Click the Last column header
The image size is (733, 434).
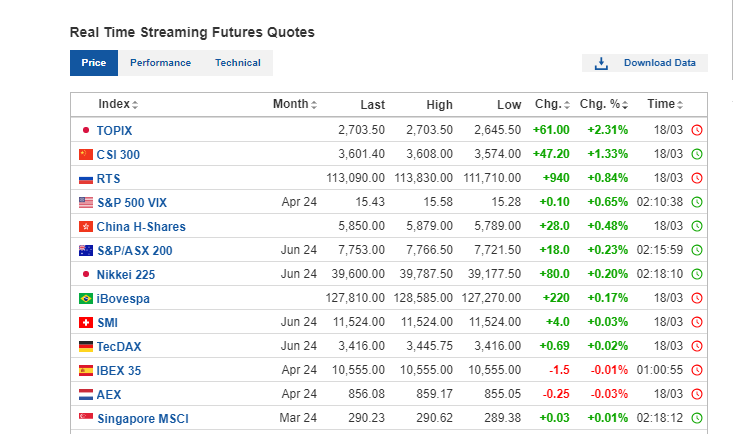(x=373, y=105)
